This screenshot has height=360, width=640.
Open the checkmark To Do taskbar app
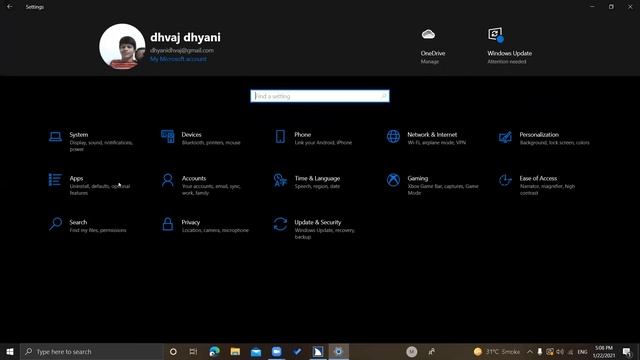297,351
